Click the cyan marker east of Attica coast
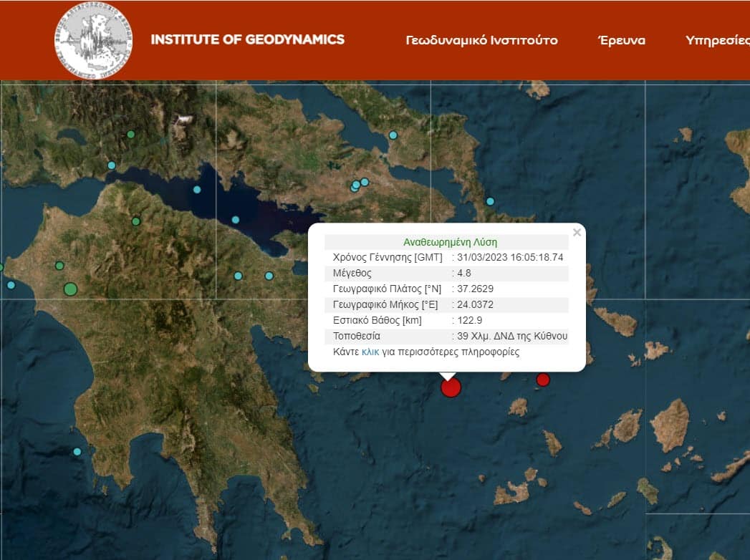 coord(490,201)
